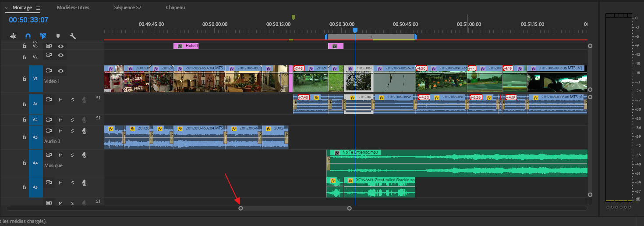Click the left handle of horizontal zoom scrollbar
Viewport: 644px width, 226px height.
(x=241, y=208)
